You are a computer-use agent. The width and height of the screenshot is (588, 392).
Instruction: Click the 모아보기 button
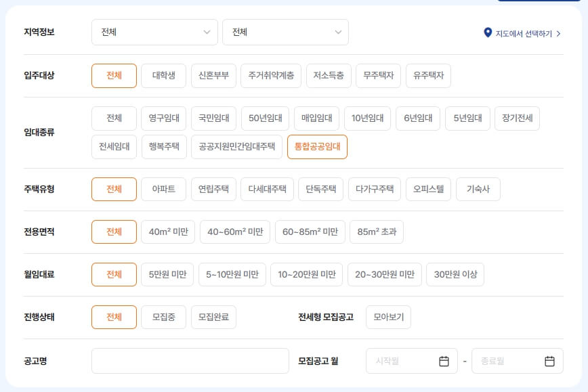(x=388, y=317)
